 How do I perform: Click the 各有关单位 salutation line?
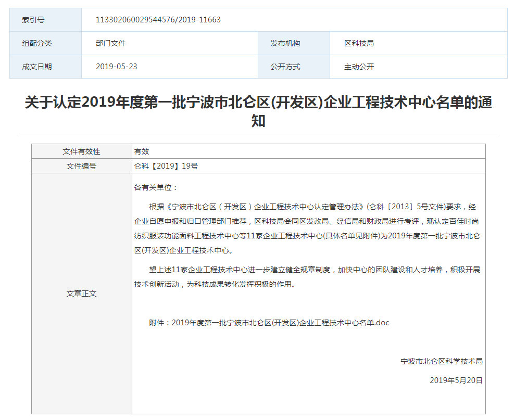coord(156,187)
